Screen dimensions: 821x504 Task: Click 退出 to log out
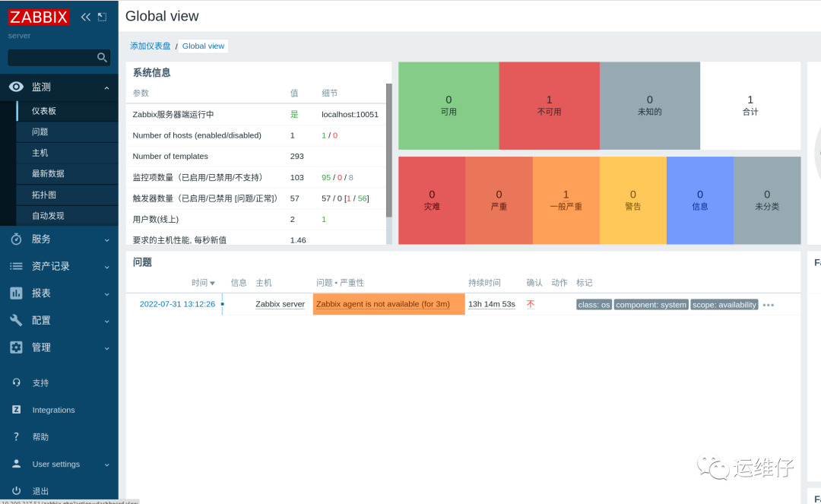pos(40,491)
